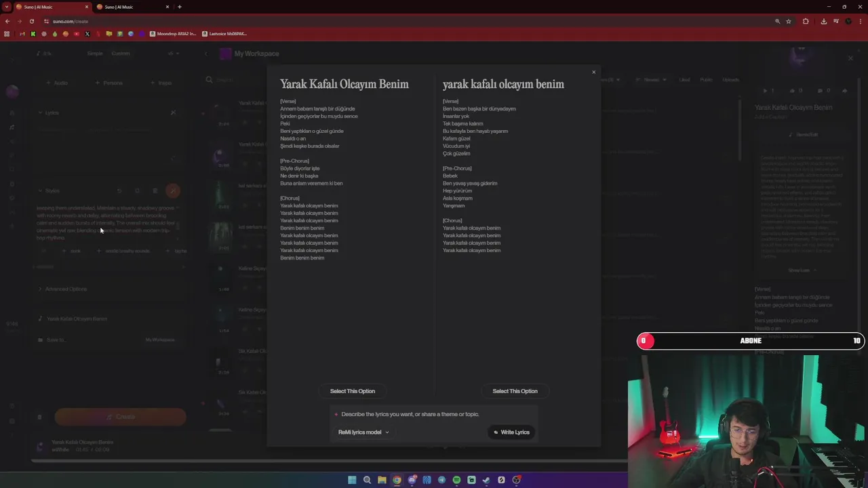Screen dimensions: 868x488
Task: Open the tab search dropdown
Action: 6,7
